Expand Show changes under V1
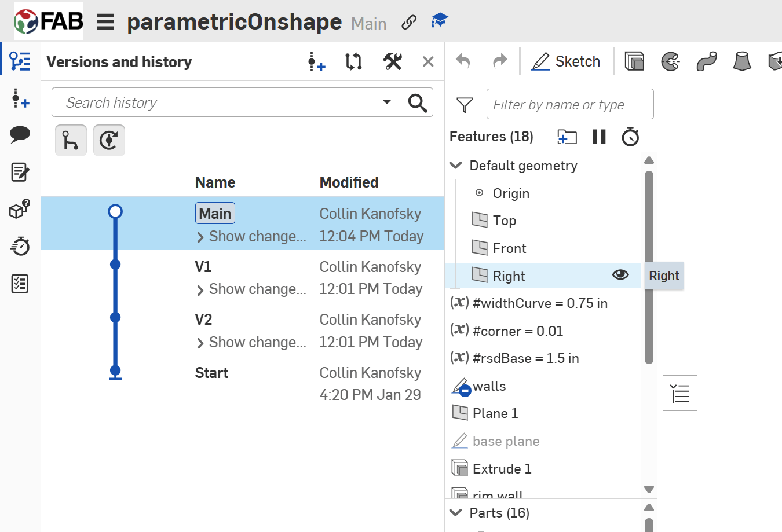The image size is (782, 532). click(200, 290)
